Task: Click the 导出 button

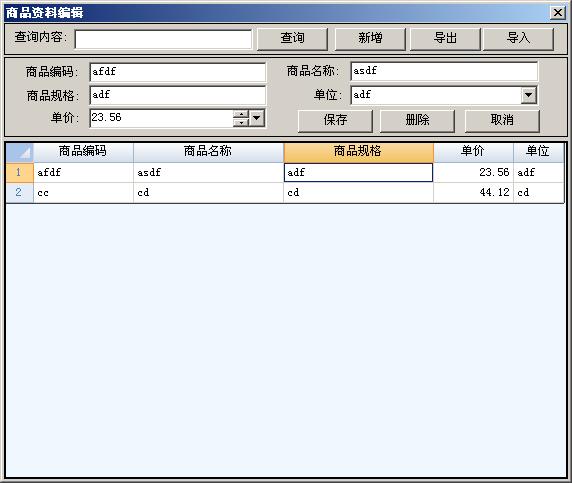Action: pos(445,38)
